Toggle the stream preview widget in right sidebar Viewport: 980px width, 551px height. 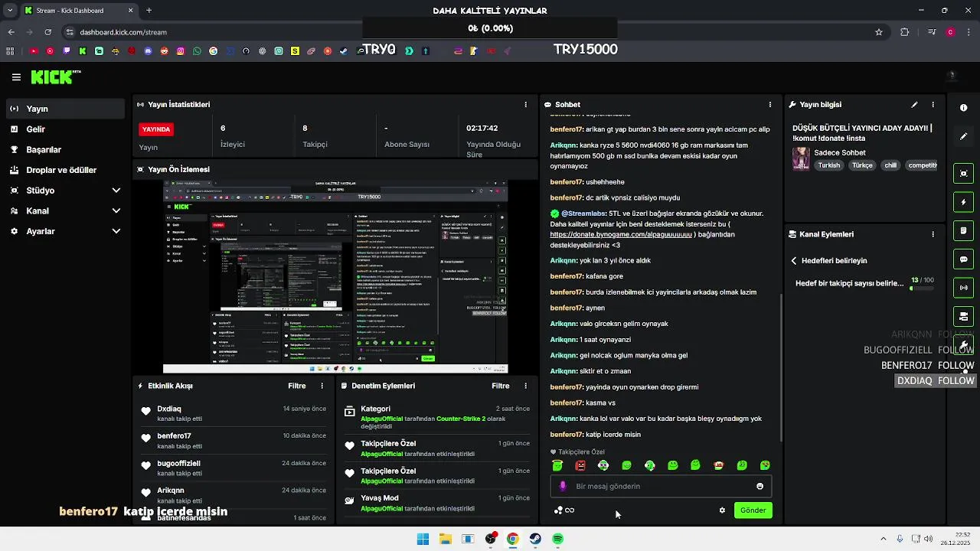(x=963, y=174)
